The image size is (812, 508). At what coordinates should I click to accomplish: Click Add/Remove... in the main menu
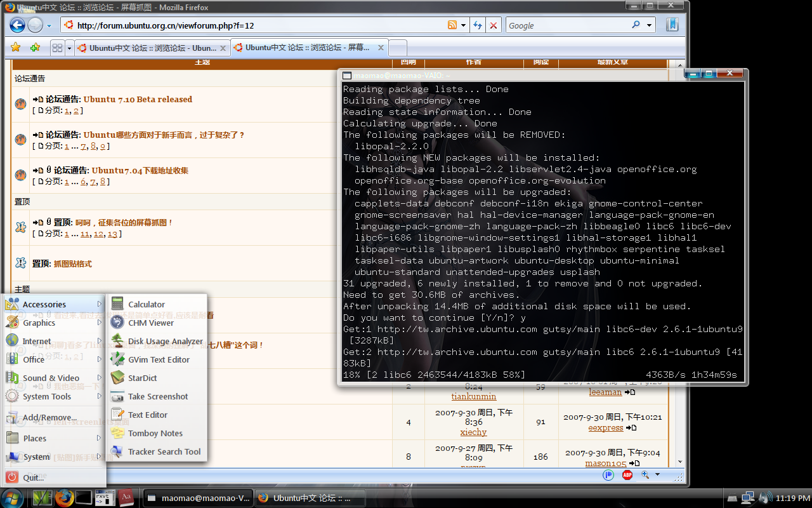[x=54, y=417]
